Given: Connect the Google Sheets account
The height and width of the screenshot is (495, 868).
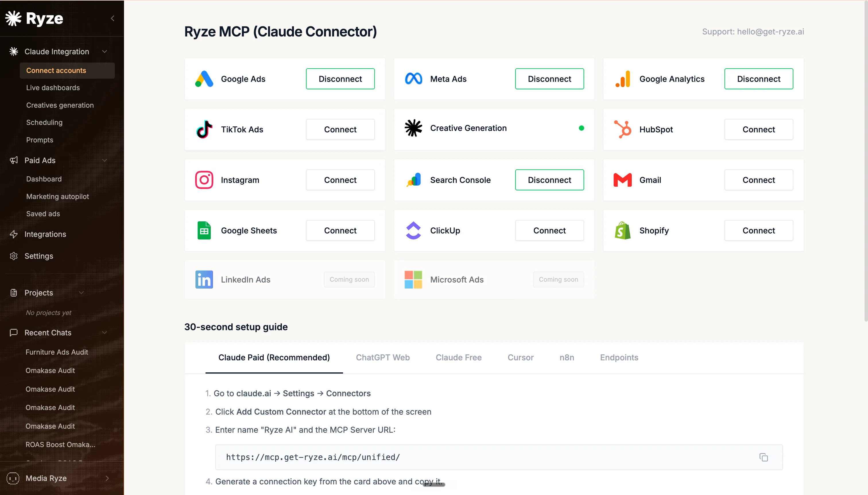Looking at the screenshot, I should coord(340,231).
